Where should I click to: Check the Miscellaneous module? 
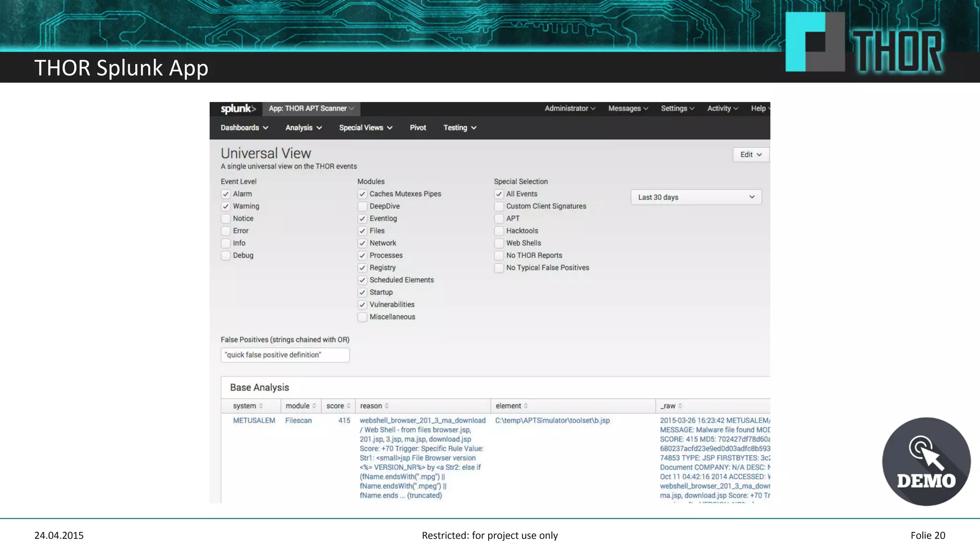pos(362,317)
